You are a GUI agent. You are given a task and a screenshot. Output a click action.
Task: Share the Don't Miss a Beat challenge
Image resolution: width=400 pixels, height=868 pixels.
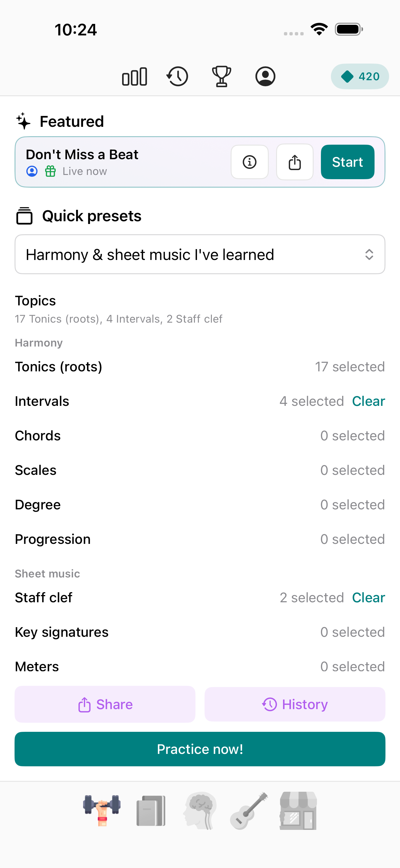coord(295,162)
